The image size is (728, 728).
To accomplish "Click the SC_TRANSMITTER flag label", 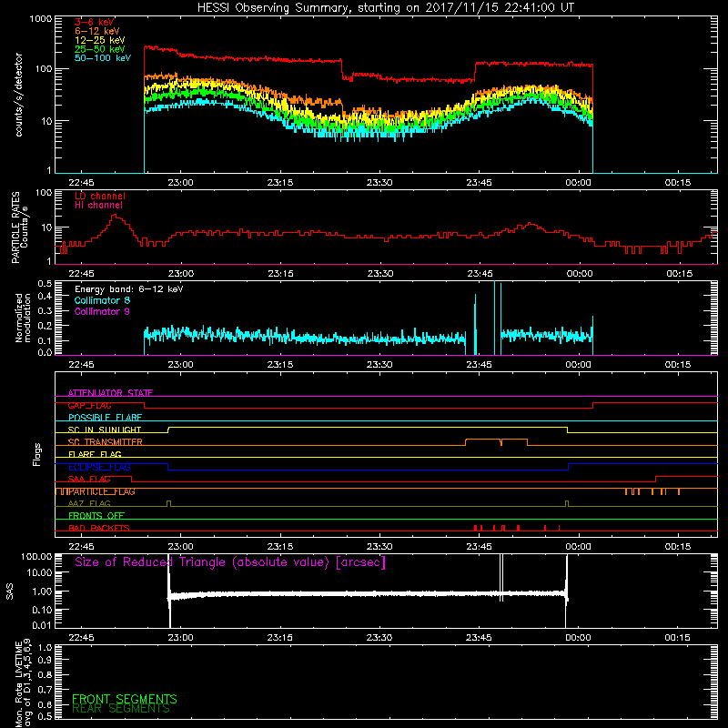I will coord(106,442).
